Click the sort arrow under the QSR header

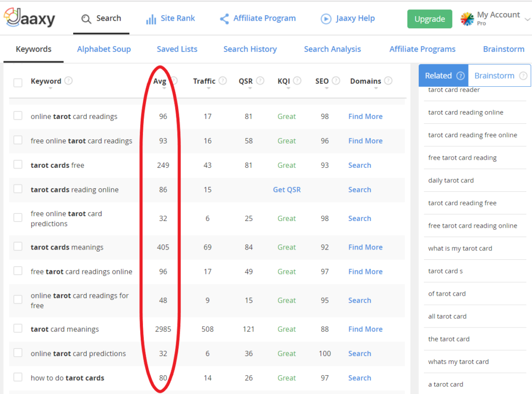(x=250, y=88)
